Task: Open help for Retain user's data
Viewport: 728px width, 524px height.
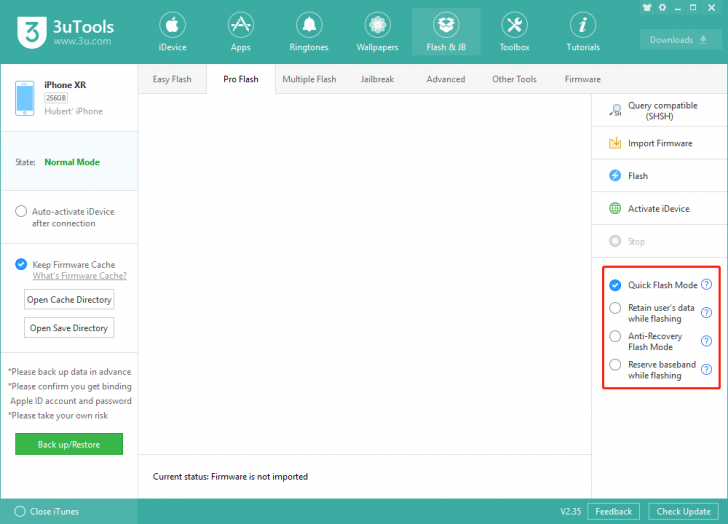Action: click(x=706, y=313)
